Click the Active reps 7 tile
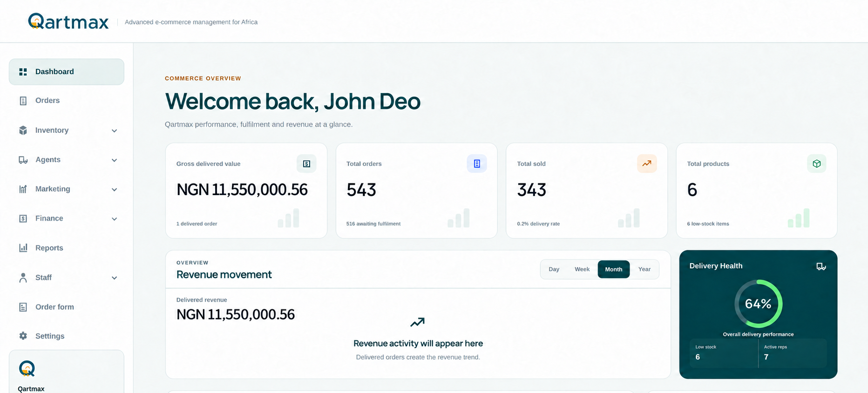The width and height of the screenshot is (868, 393). (793, 353)
